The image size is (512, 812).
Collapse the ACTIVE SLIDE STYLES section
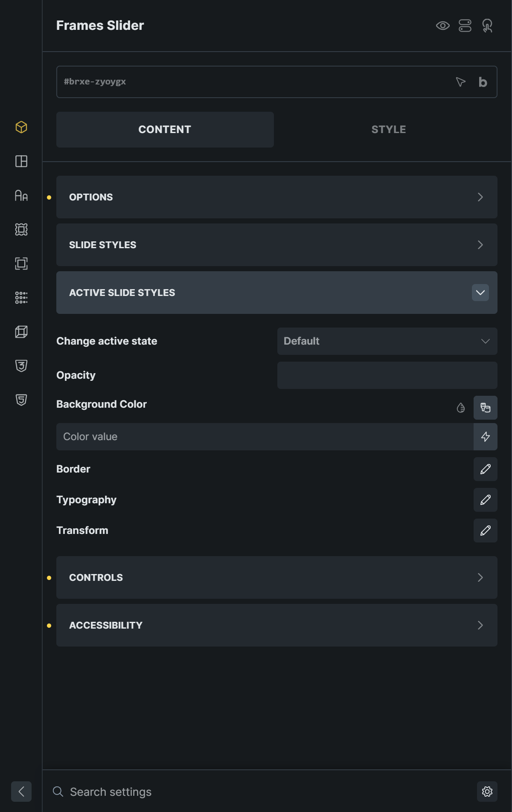(x=277, y=293)
